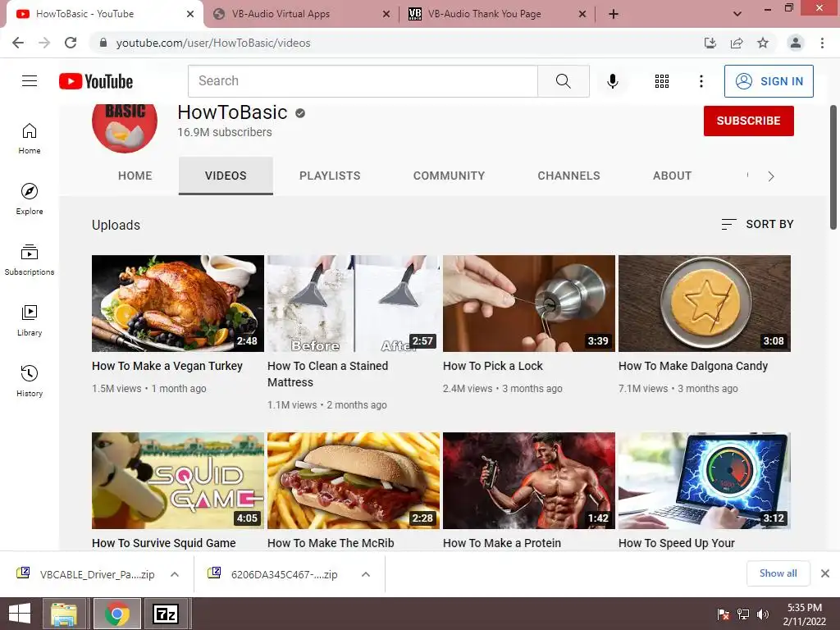
Task: Switch to channel HOME tab
Action: 135,176
